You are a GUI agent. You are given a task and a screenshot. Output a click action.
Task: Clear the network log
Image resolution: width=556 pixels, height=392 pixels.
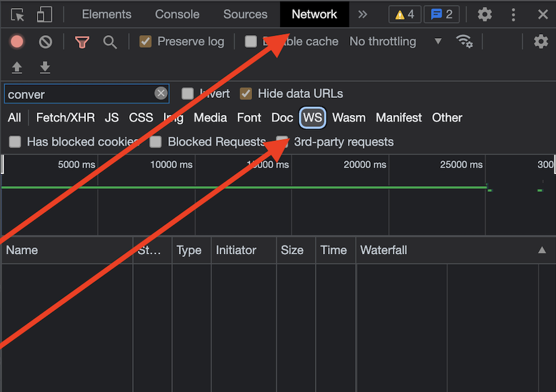[x=45, y=42]
